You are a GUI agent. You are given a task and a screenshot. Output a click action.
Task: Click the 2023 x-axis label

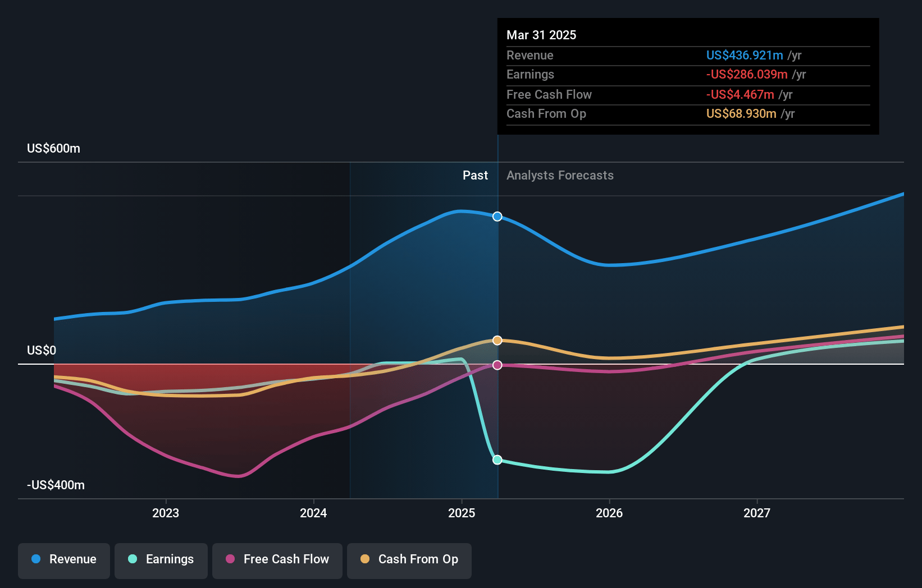pos(166,513)
